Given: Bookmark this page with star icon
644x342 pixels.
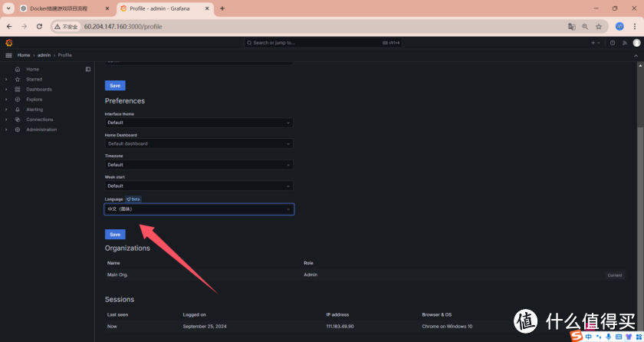Looking at the screenshot, I should pos(599,27).
